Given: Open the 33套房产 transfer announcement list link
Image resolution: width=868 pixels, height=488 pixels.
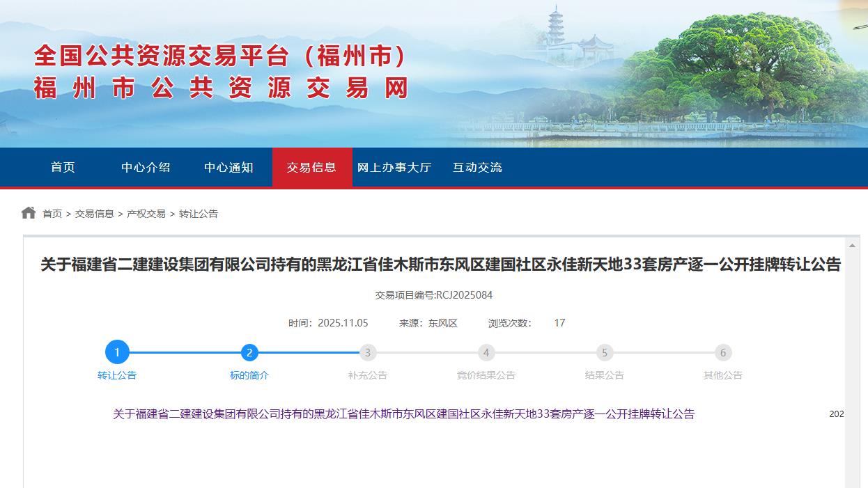Looking at the screenshot, I should (x=403, y=414).
